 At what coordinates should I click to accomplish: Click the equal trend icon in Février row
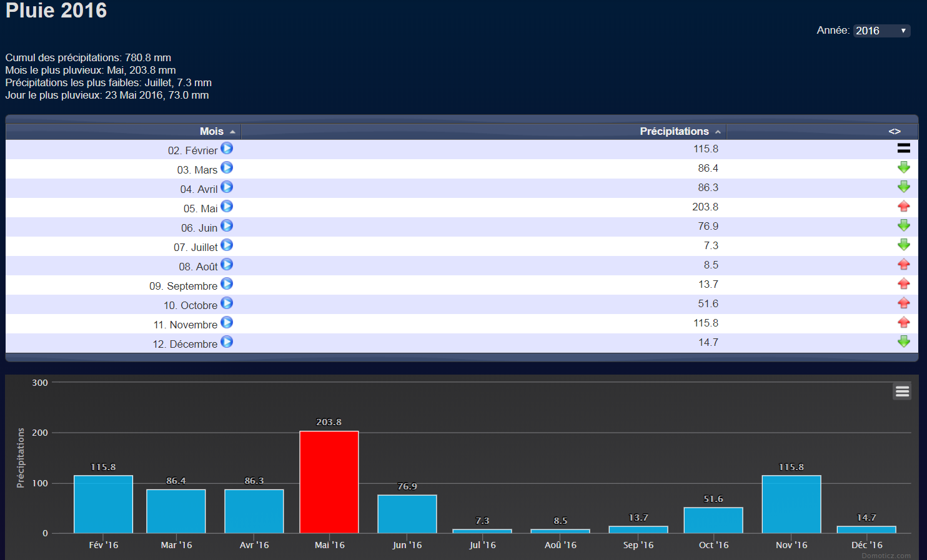[903, 149]
